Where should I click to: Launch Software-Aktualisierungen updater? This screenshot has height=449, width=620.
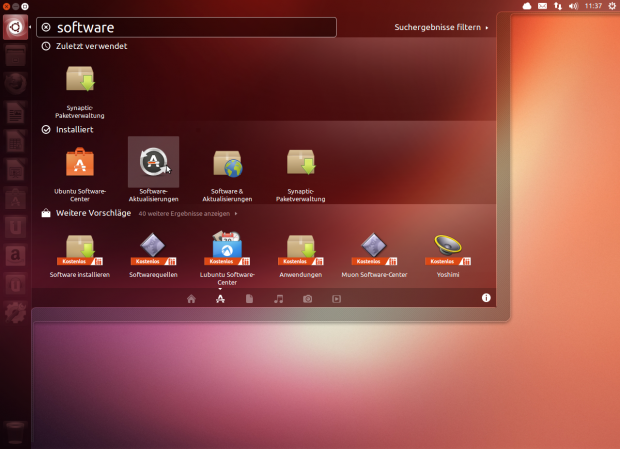tap(153, 170)
